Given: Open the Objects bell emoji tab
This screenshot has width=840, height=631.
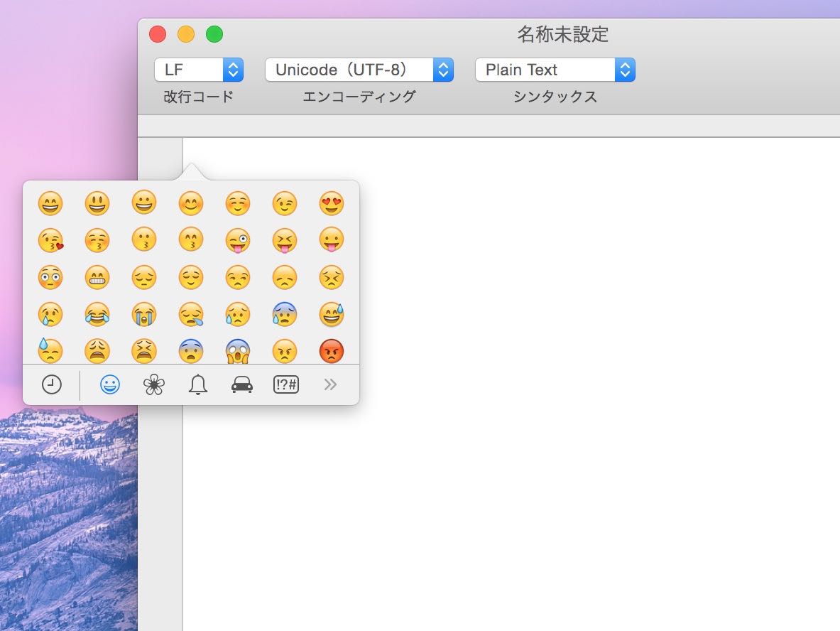Looking at the screenshot, I should [x=197, y=384].
